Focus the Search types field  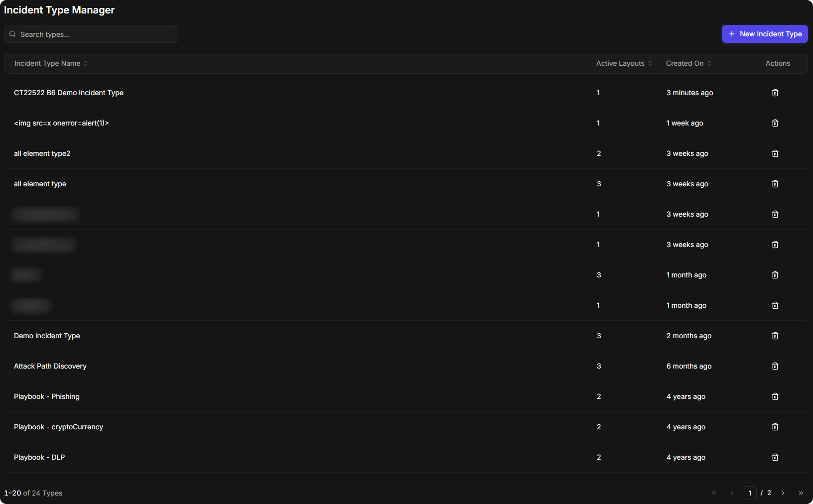[x=91, y=34]
